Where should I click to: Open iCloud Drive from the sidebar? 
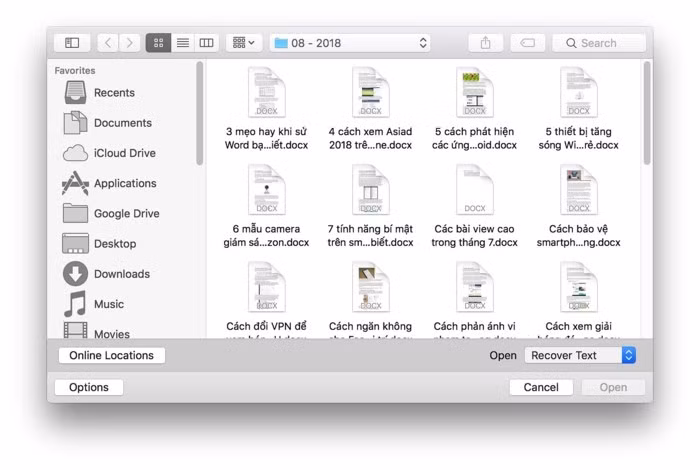[x=124, y=153]
